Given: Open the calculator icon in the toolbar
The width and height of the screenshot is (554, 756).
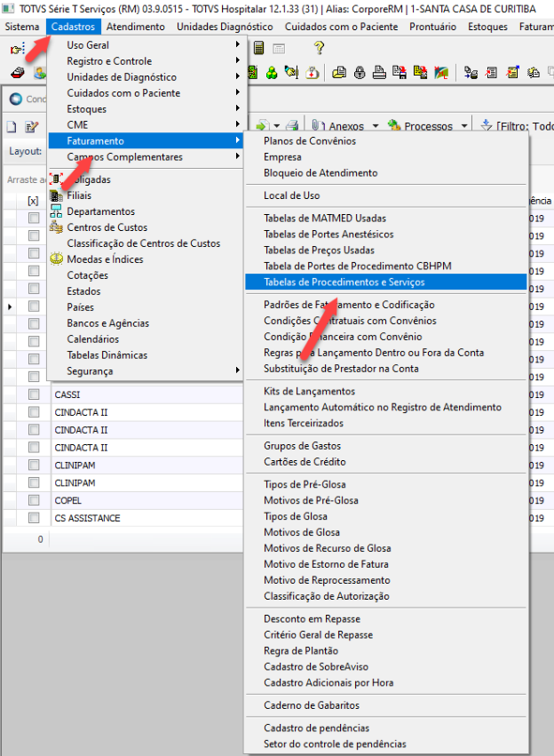Looking at the screenshot, I should pyautogui.click(x=258, y=48).
